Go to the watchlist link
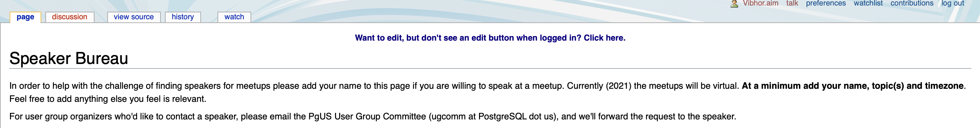The image size is (980, 128). (x=868, y=3)
